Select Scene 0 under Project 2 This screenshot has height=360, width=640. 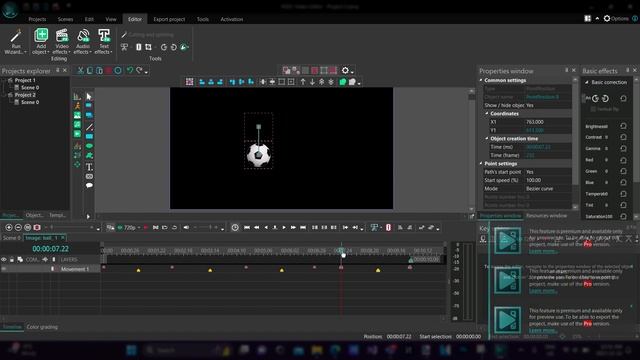coord(30,102)
